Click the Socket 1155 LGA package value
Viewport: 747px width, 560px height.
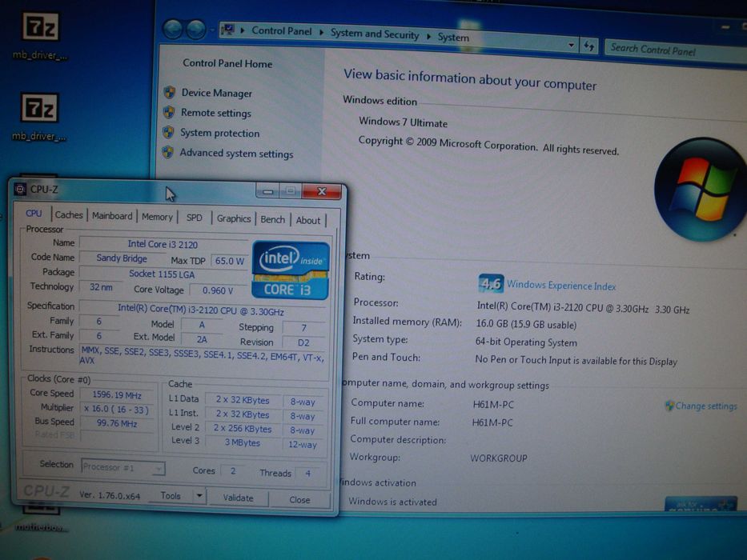[162, 274]
